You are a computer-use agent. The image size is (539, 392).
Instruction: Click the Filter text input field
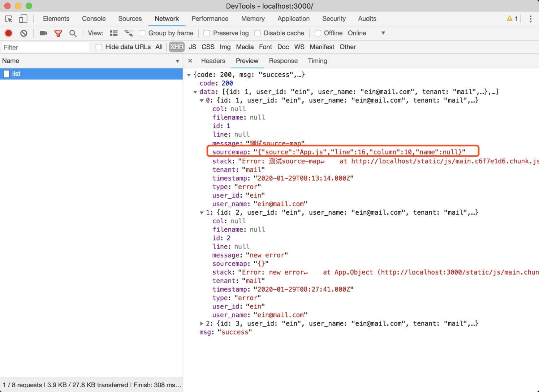pyautogui.click(x=45, y=47)
